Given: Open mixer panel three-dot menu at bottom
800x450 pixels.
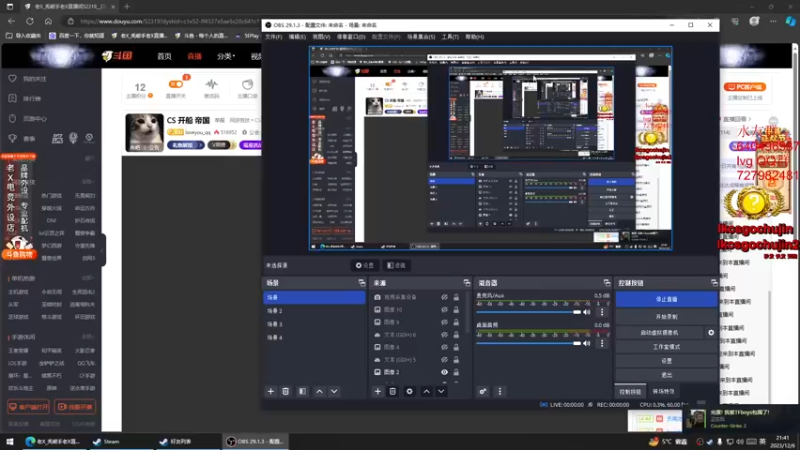Looking at the screenshot, I should tap(500, 391).
